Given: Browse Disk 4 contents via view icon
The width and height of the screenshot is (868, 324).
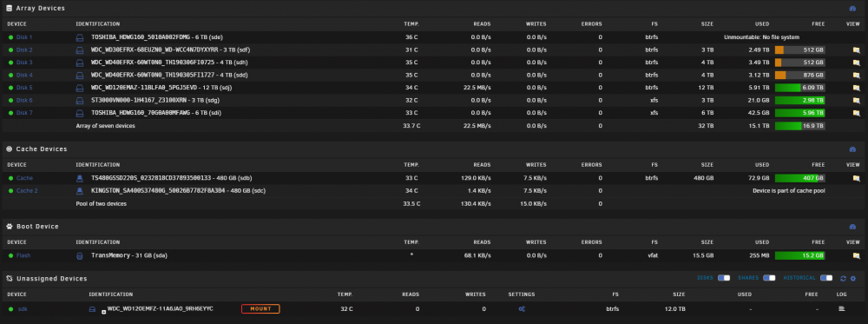Looking at the screenshot, I should point(856,75).
